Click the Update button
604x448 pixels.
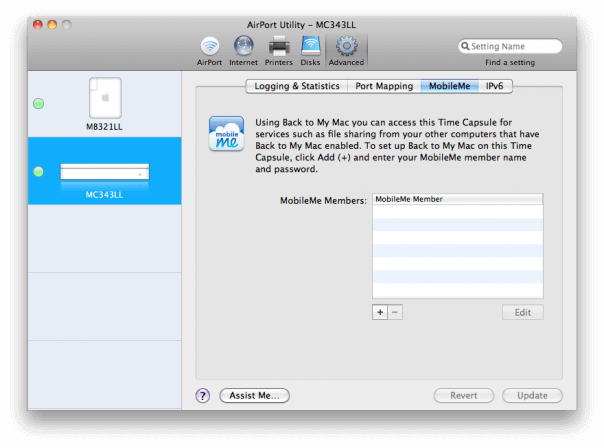[532, 396]
